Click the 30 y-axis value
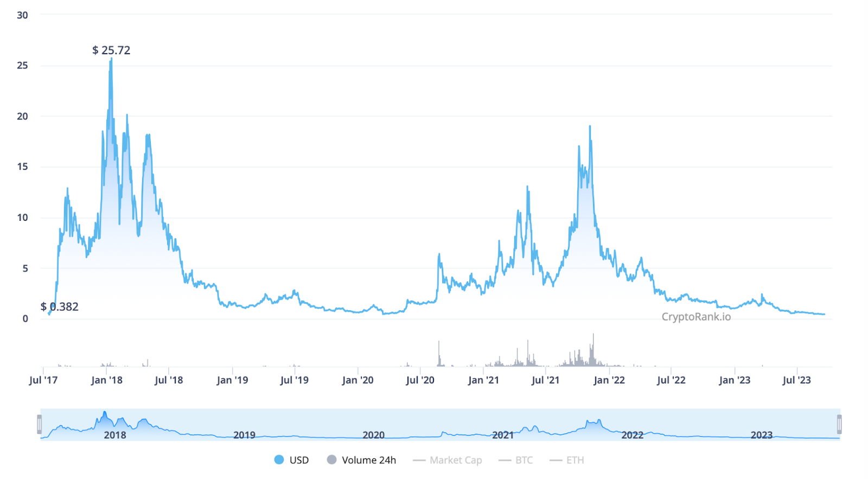This screenshot has width=868, height=479. 22,15
